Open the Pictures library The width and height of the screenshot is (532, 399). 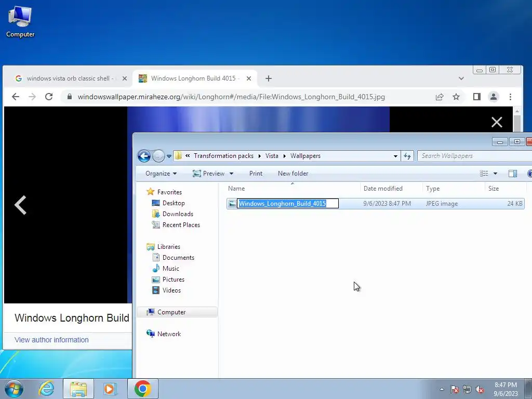[168, 279]
